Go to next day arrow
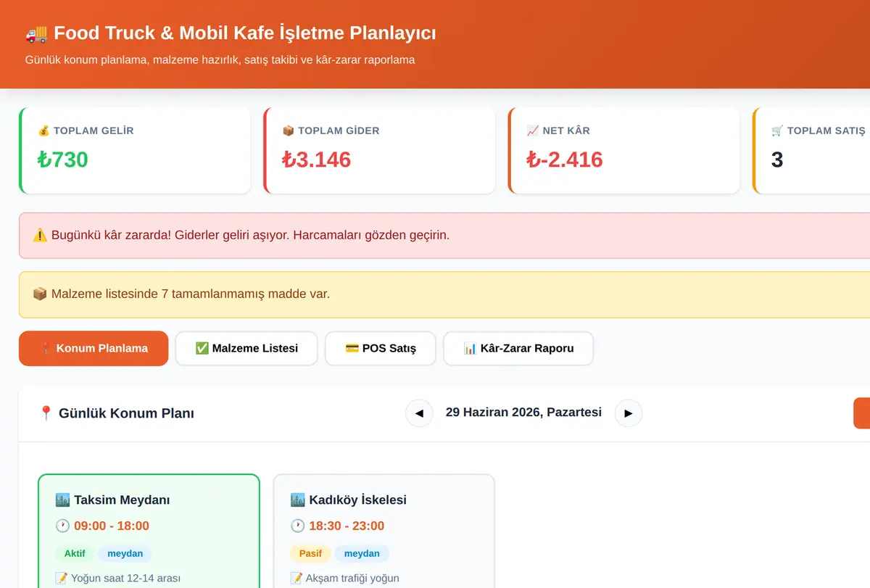This screenshot has width=870, height=588. coord(629,413)
